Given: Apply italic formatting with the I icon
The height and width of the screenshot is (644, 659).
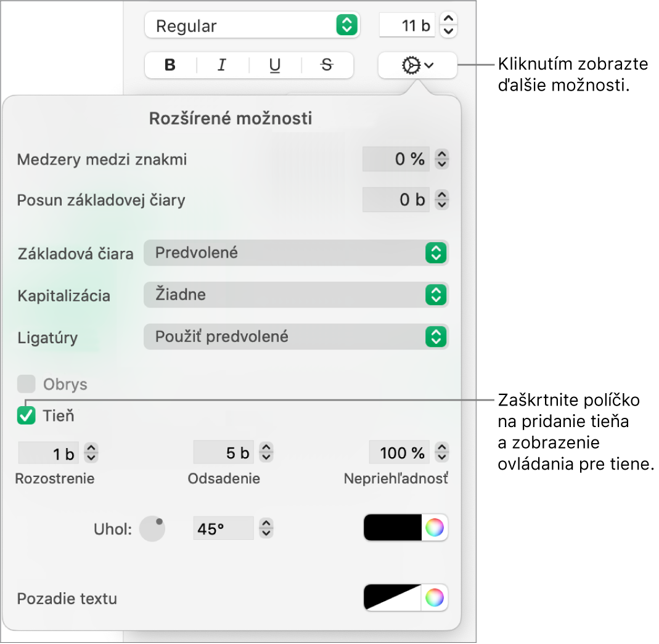Looking at the screenshot, I should (221, 65).
